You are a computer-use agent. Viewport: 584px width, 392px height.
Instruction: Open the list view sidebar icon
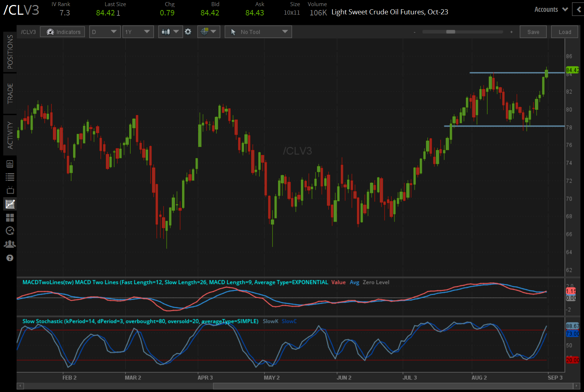[10, 177]
